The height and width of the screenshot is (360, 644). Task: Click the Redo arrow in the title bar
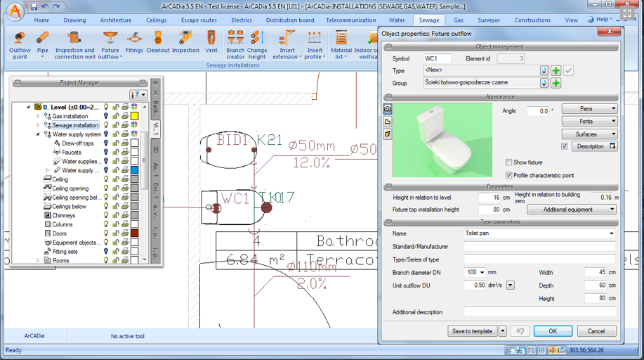pyautogui.click(x=56, y=6)
